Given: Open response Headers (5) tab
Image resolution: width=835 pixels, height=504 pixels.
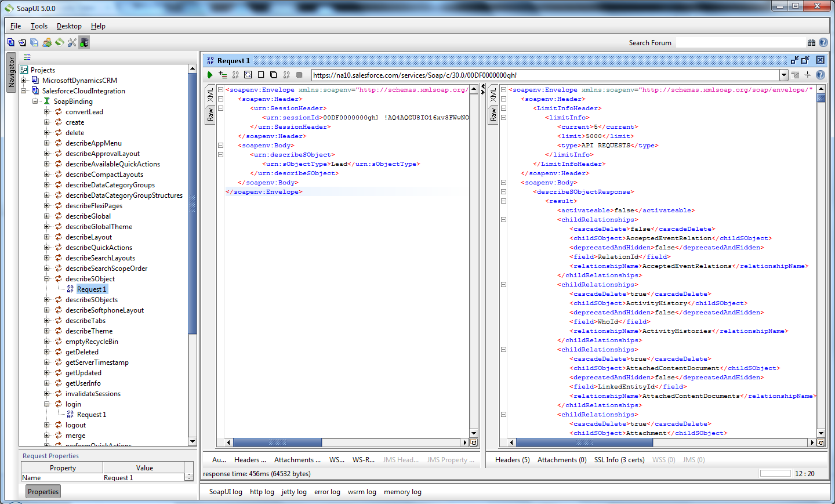Looking at the screenshot, I should coord(513,460).
